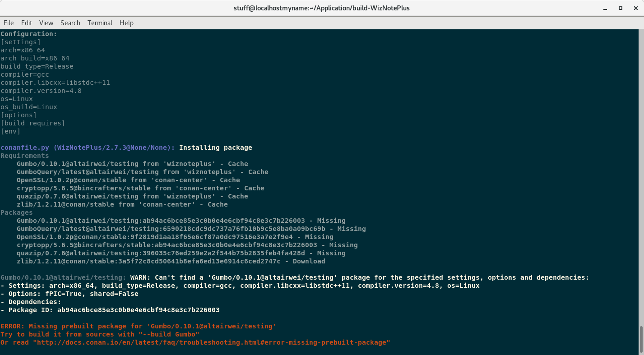
Task: Open the Help menu
Action: point(126,23)
